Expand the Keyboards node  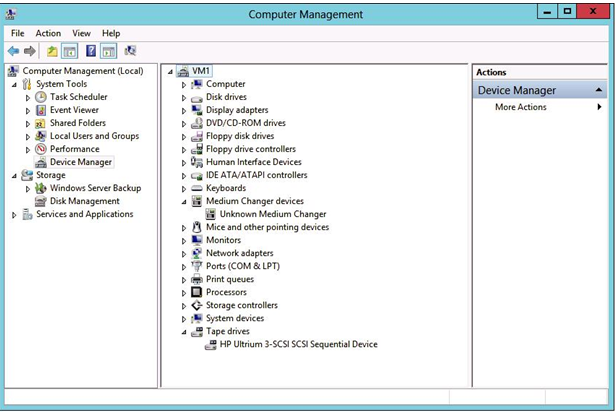pyautogui.click(x=184, y=189)
